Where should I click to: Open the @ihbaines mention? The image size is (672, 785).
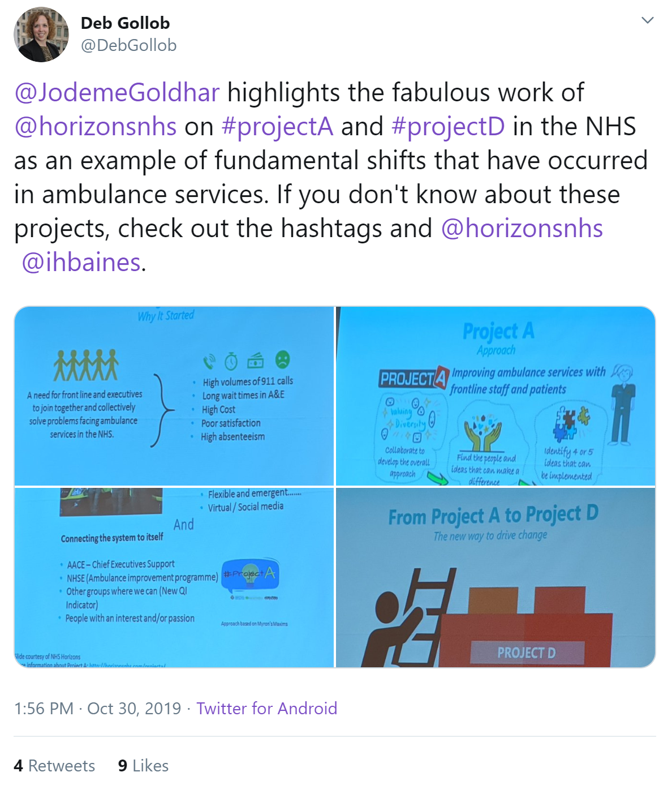(81, 263)
